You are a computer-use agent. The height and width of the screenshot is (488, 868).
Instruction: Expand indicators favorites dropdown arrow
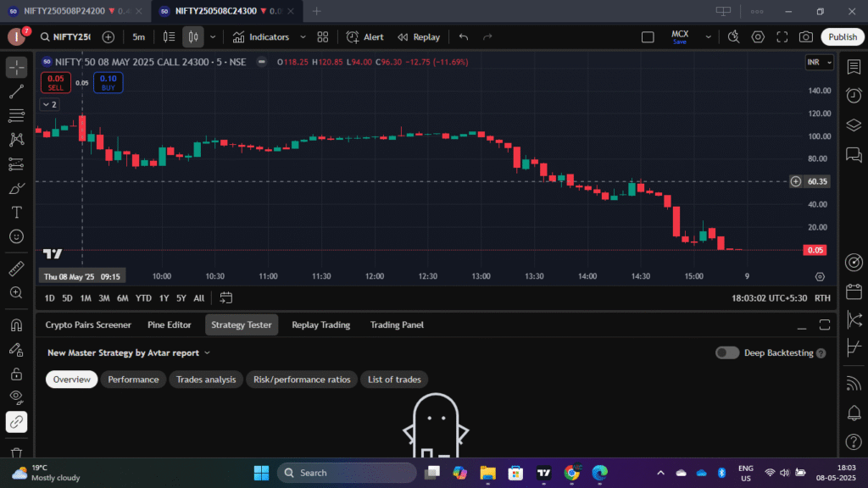click(x=303, y=37)
